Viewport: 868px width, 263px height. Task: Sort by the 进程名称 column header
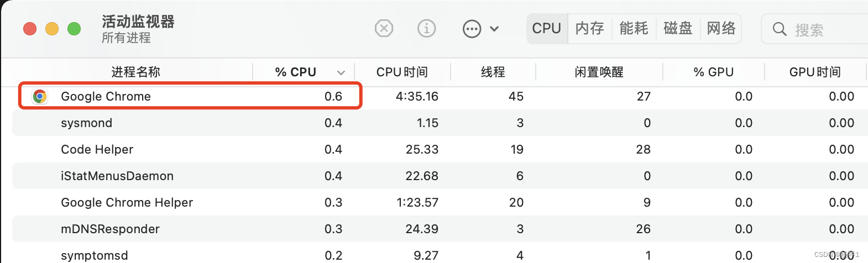(x=135, y=72)
